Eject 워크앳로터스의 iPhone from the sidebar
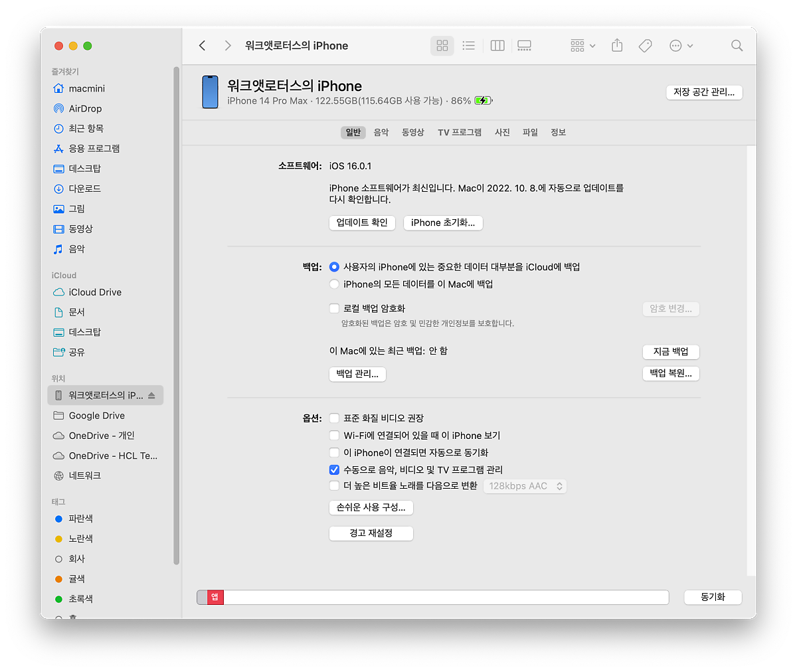The width and height of the screenshot is (797, 672). pos(151,395)
